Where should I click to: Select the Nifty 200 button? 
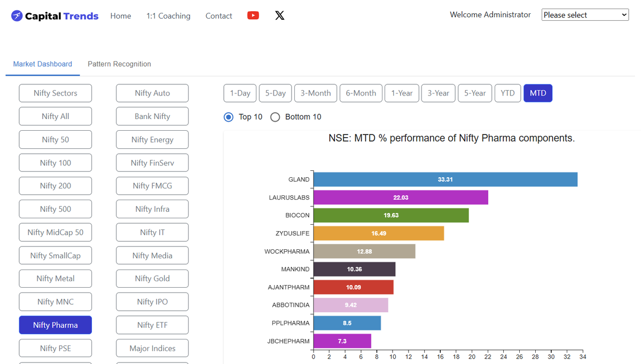coord(56,186)
